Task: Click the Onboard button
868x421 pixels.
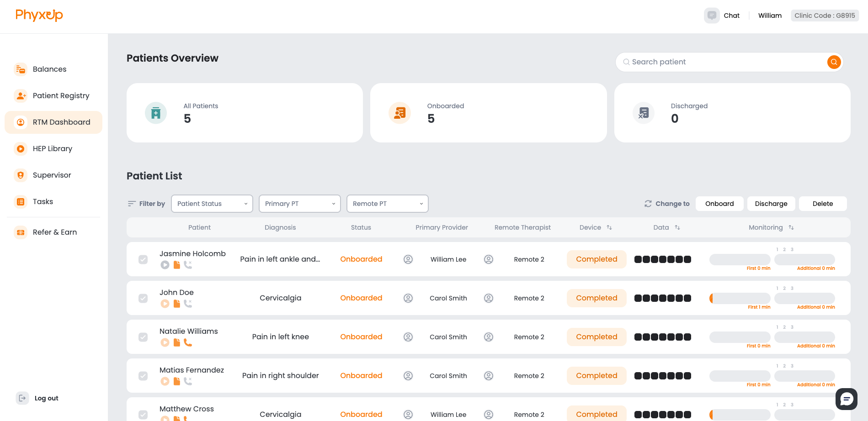Action: 719,204
